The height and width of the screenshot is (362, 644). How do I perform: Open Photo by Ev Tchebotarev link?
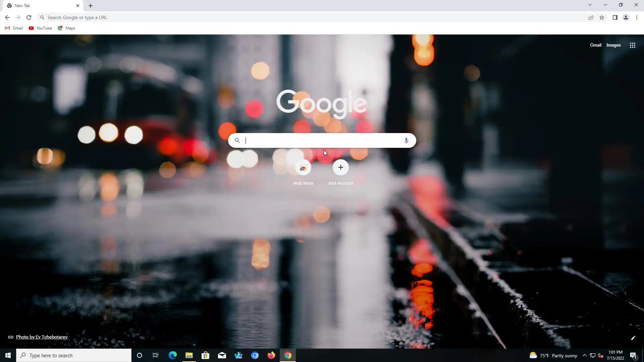tap(42, 337)
